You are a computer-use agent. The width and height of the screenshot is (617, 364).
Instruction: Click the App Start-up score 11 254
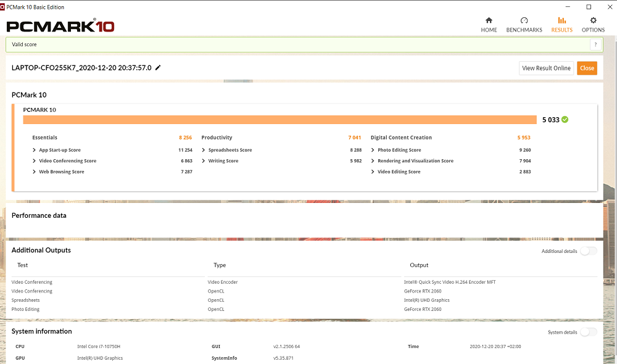185,150
